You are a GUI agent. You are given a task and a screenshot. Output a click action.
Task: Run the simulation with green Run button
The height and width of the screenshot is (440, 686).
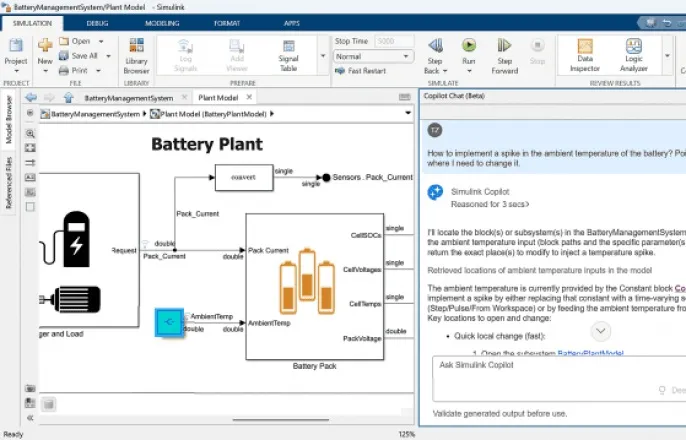pyautogui.click(x=469, y=45)
